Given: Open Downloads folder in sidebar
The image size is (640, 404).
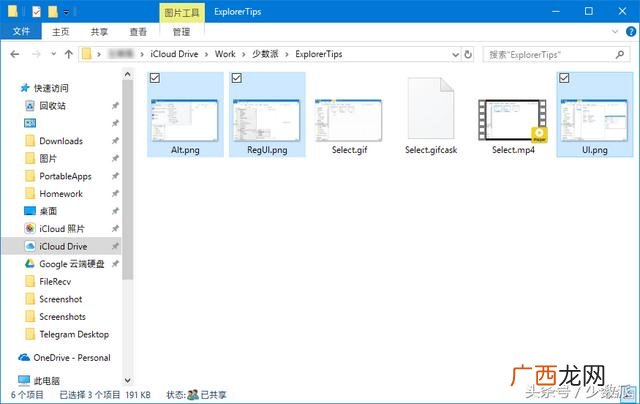Looking at the screenshot, I should click(61, 141).
